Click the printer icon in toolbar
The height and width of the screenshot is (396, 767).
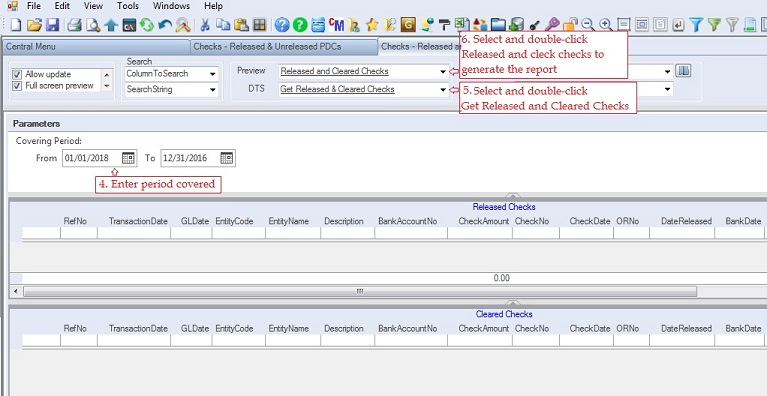(74, 24)
